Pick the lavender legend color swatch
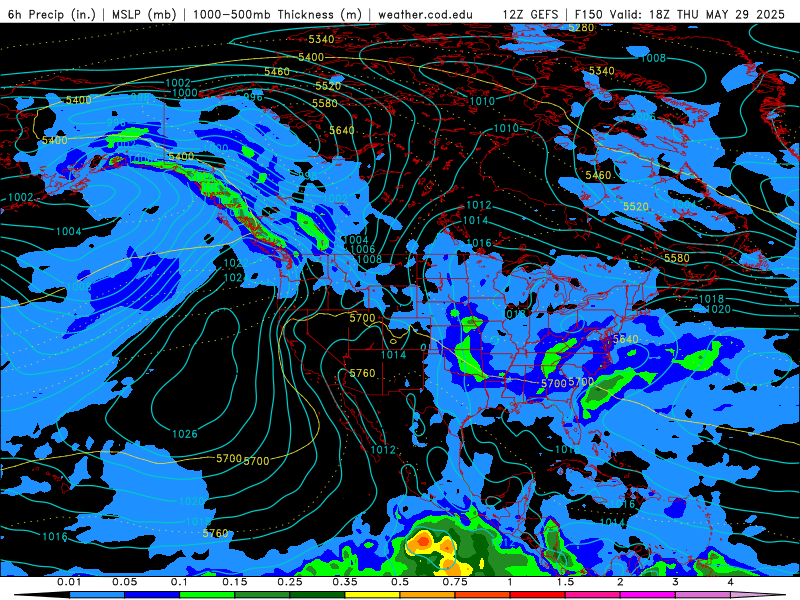This screenshot has height=600, width=800. [703, 595]
